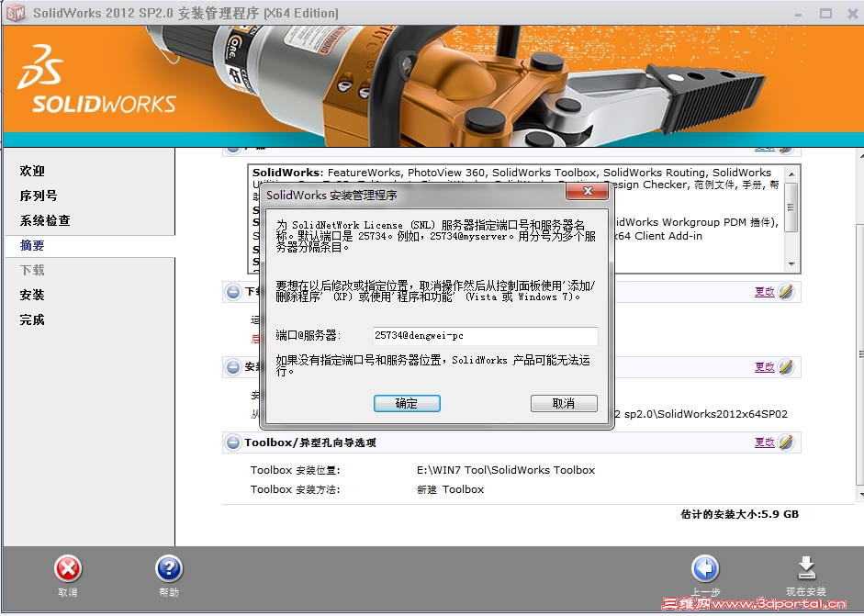This screenshot has width=864, height=616.
Task: Maximize the installation manager window
Action: (x=825, y=13)
